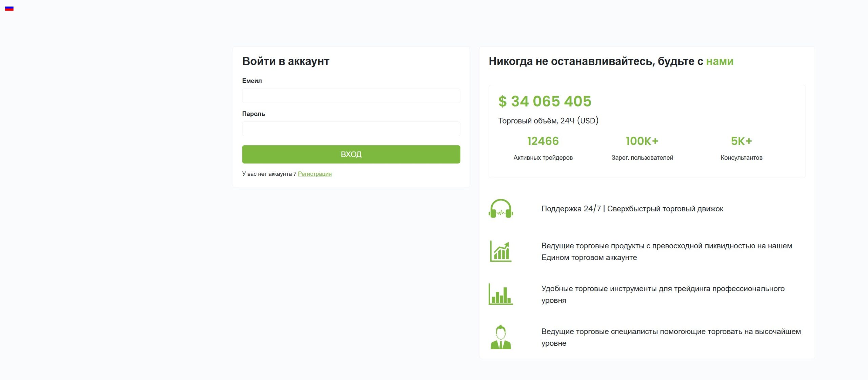Click the Активных трейдеров label
Viewport: 868px width, 380px height.
pyautogui.click(x=543, y=157)
